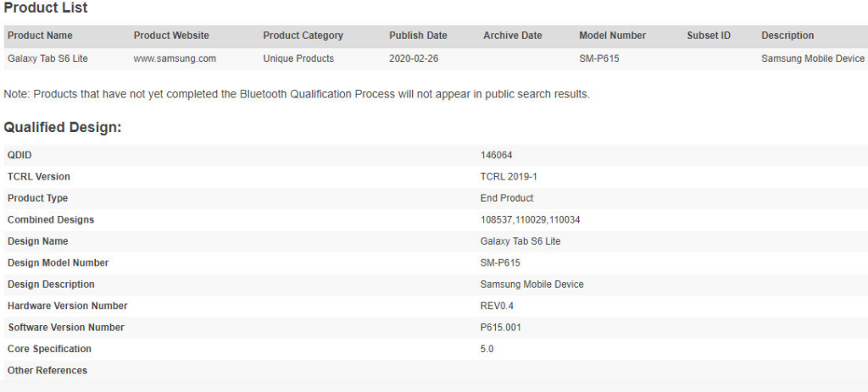Select the End Product value

point(507,198)
